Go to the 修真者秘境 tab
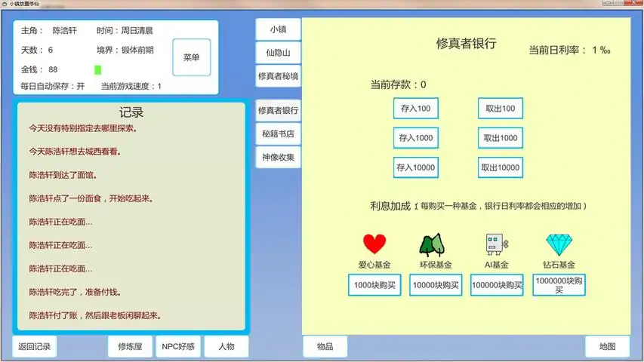Image resolution: width=644 pixels, height=362 pixels. click(x=278, y=76)
